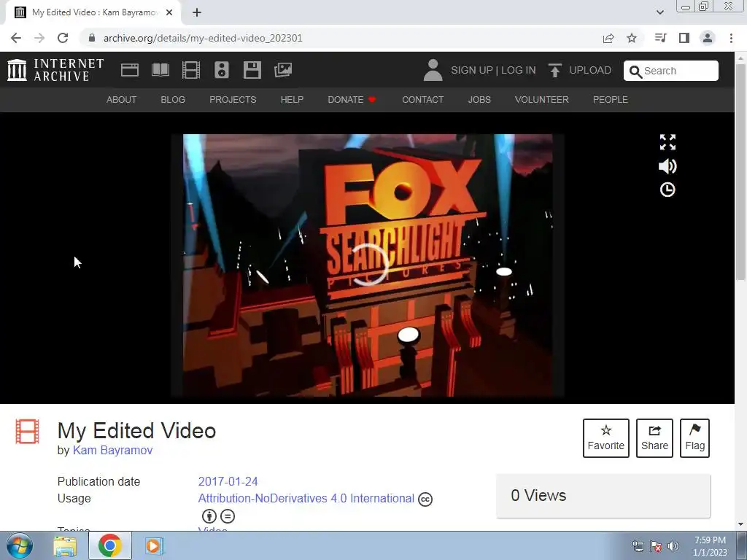Screen dimensions: 747x560
Task: Open File Explorer from the taskbar
Action: pos(65,546)
